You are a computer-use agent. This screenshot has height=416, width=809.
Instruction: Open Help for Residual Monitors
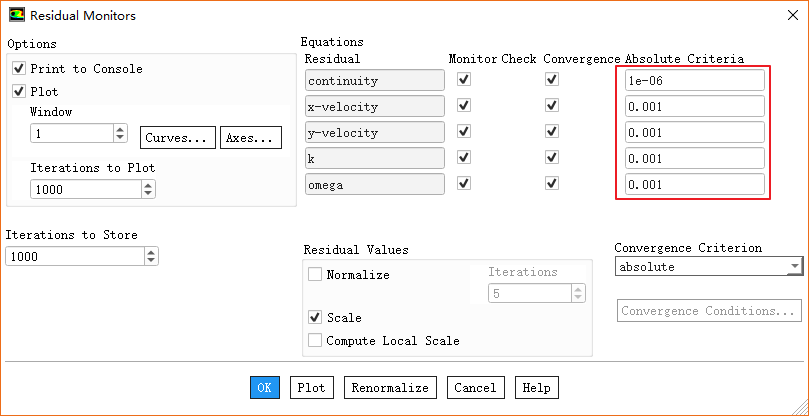536,388
